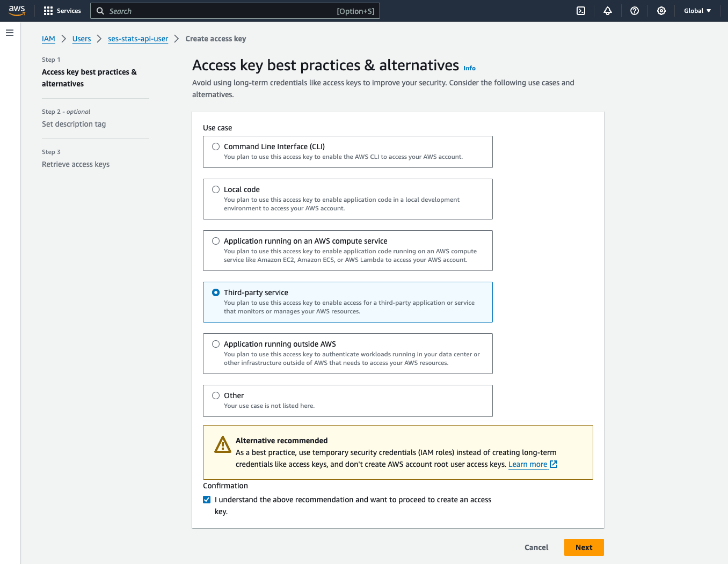Click Step 1 Access key best practices
Screen dimensions: 728x564
pos(89,78)
